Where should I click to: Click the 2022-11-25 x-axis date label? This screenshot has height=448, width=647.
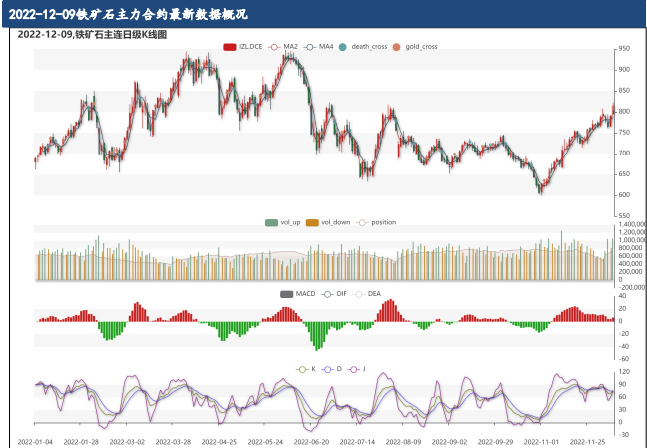591,440
